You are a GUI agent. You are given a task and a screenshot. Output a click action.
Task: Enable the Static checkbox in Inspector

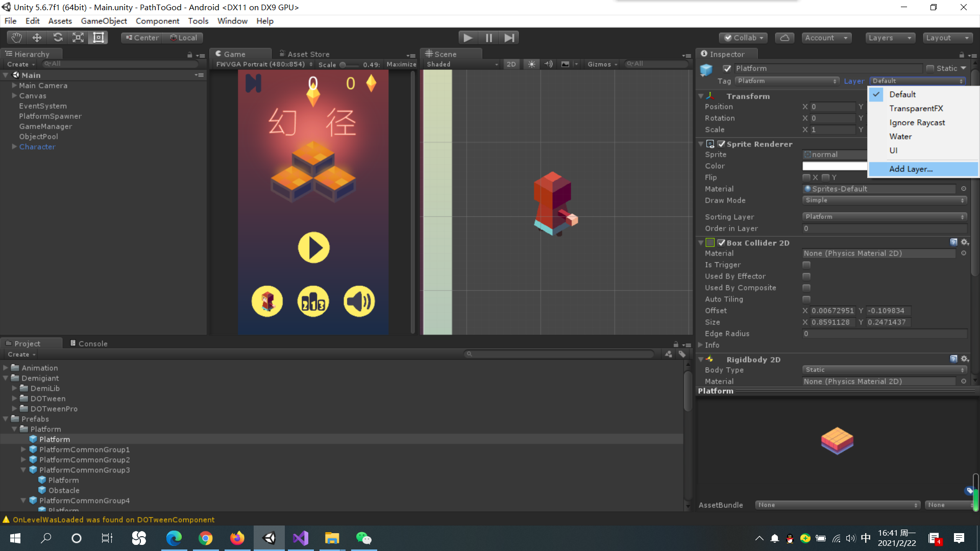930,68
